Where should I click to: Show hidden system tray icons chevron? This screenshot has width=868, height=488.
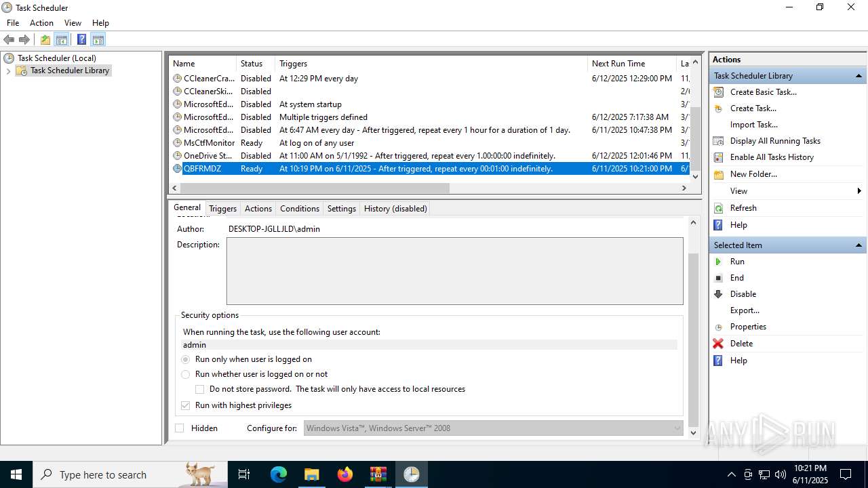tap(731, 474)
